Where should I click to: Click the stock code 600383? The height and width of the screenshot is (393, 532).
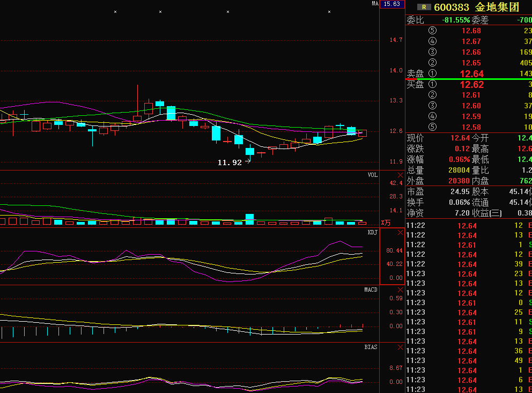click(x=452, y=7)
